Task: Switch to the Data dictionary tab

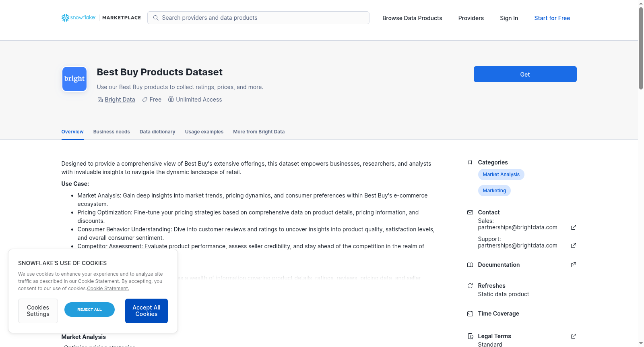Action: [157, 132]
